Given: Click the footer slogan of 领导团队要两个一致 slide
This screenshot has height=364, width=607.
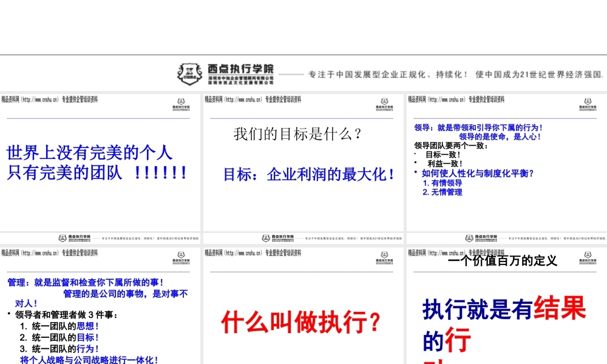Looking at the screenshot, I should coord(557,238).
